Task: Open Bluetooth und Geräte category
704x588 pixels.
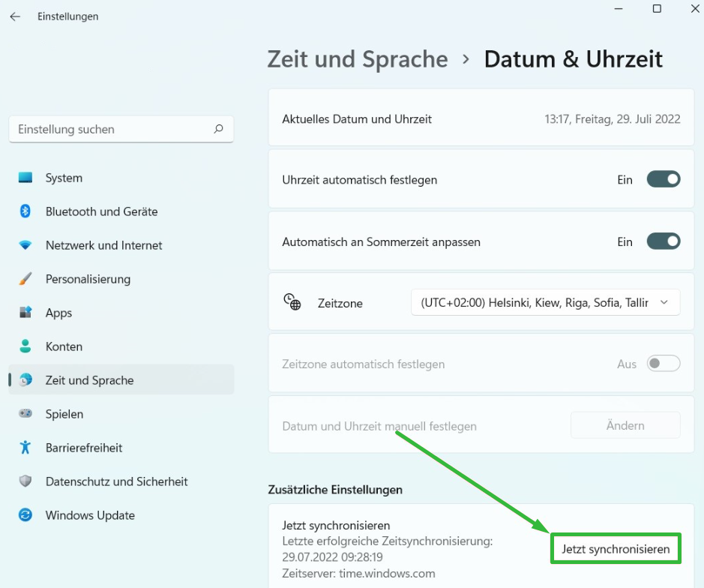Action: pos(121,211)
